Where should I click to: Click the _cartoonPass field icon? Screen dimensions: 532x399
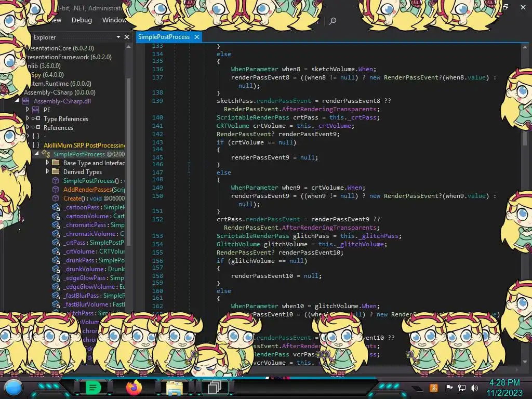click(56, 207)
